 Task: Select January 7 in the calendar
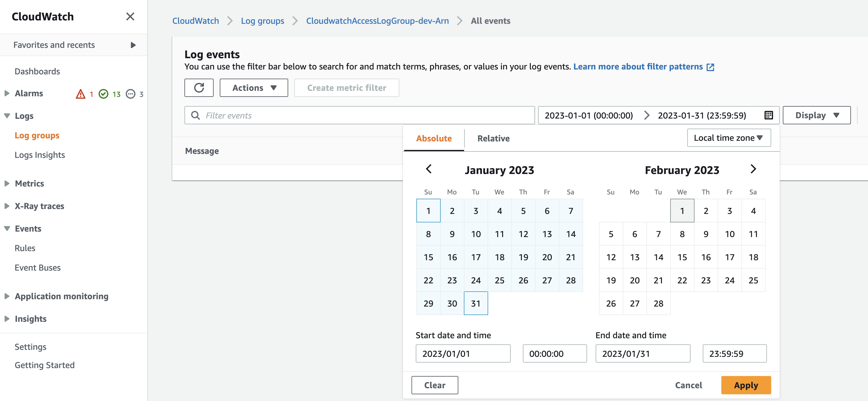click(x=571, y=211)
